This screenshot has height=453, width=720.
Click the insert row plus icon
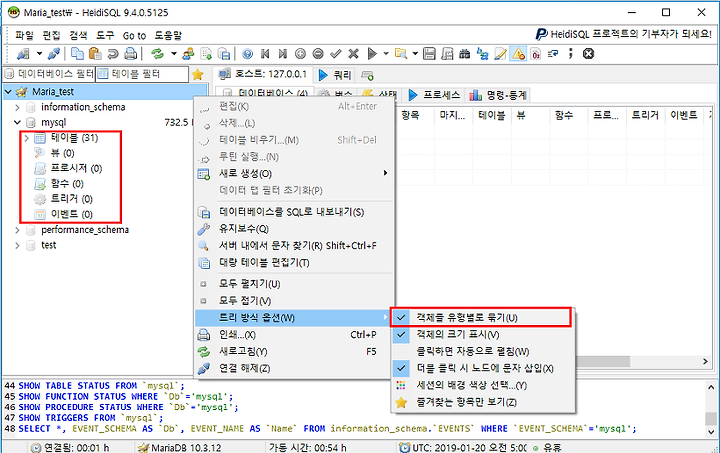(x=300, y=54)
